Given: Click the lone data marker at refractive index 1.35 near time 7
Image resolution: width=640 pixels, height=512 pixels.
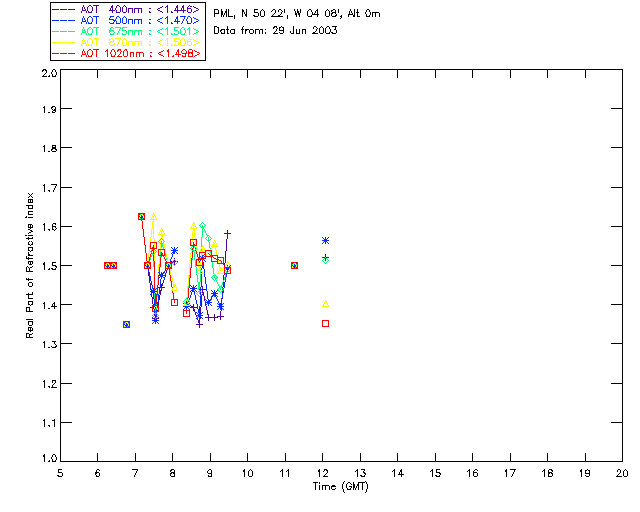Looking at the screenshot, I should (127, 325).
